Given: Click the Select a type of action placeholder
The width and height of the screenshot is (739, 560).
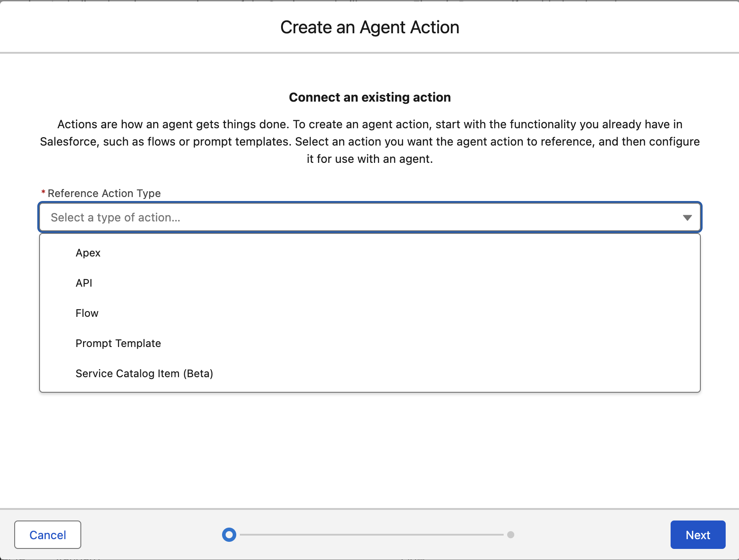Looking at the screenshot, I should point(115,217).
